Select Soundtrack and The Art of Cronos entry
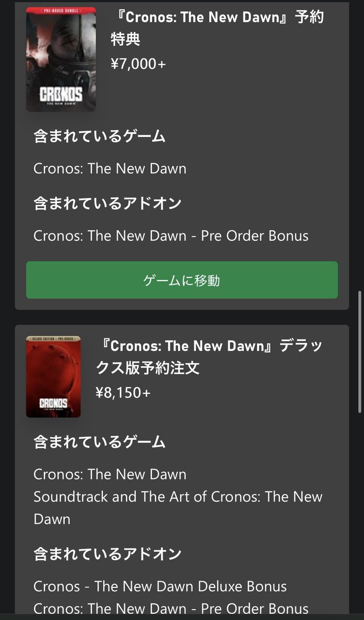 click(178, 508)
